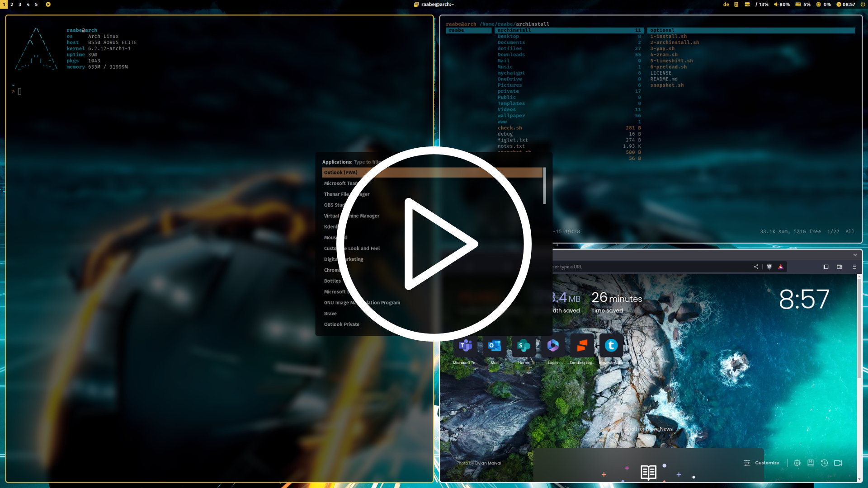Select Outlook Private in the application launcher

point(342,324)
